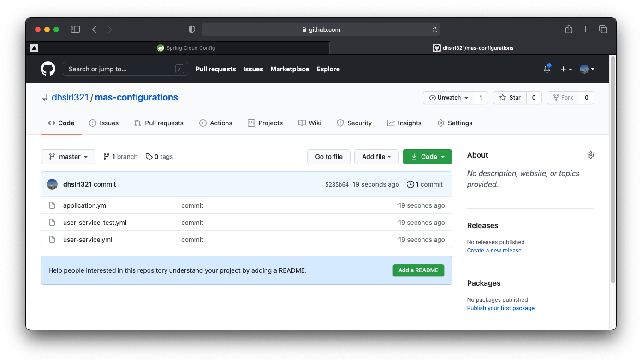The height and width of the screenshot is (364, 642).
Task: Open the user-service-test.yml file icon
Action: tap(52, 223)
